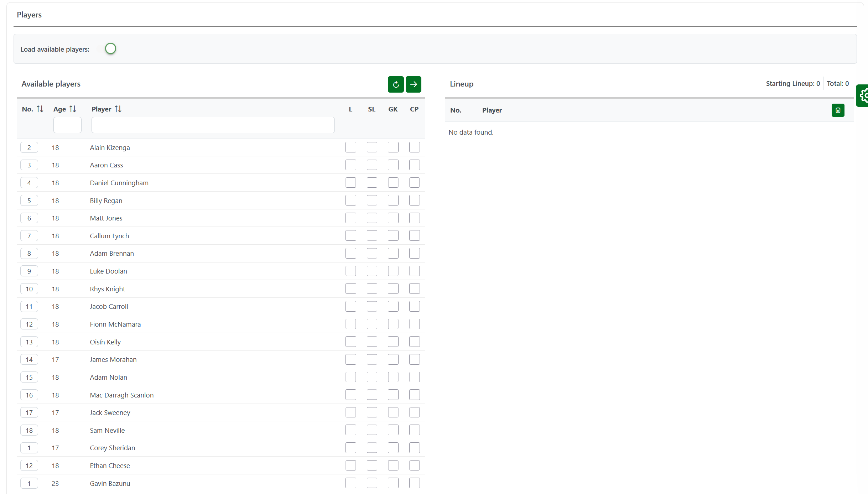The image size is (868, 494).
Task: Sort by Player name arrows
Action: click(118, 109)
